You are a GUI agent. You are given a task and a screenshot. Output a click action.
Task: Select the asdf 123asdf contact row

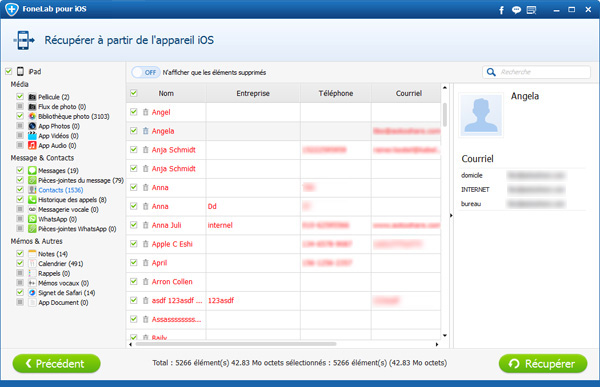(284, 300)
